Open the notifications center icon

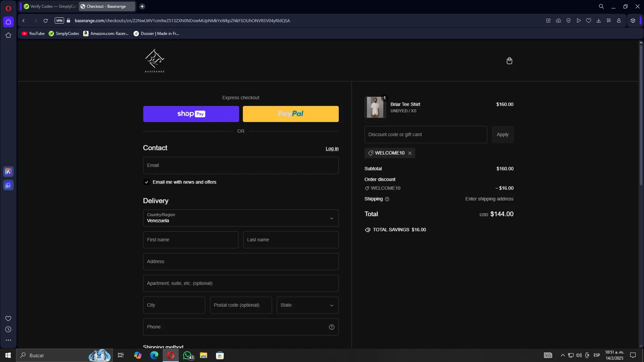click(633, 356)
